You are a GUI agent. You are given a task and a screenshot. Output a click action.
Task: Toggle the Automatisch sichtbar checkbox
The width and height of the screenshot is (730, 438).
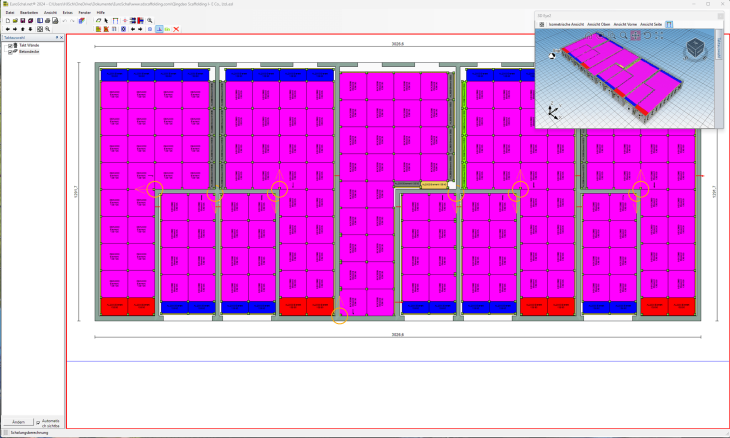click(38, 423)
